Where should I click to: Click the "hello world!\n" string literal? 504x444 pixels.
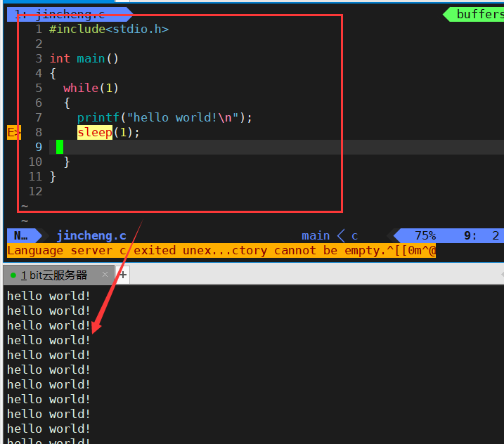coord(183,117)
